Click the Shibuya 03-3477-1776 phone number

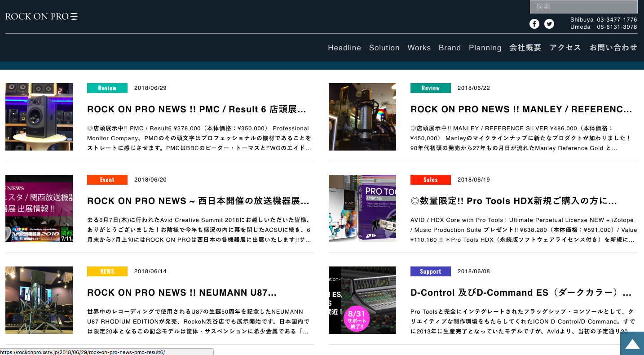pos(604,20)
